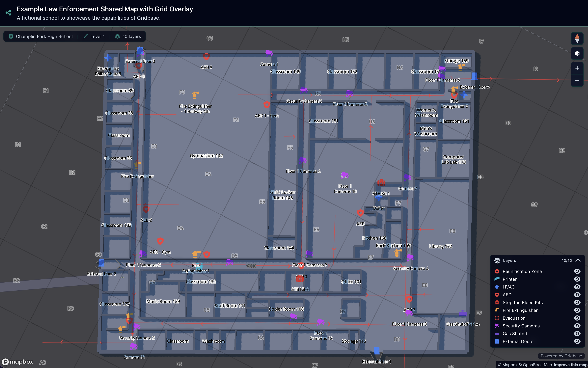Click the Computer Lab 173 label
588x368 pixels.
coord(453,159)
